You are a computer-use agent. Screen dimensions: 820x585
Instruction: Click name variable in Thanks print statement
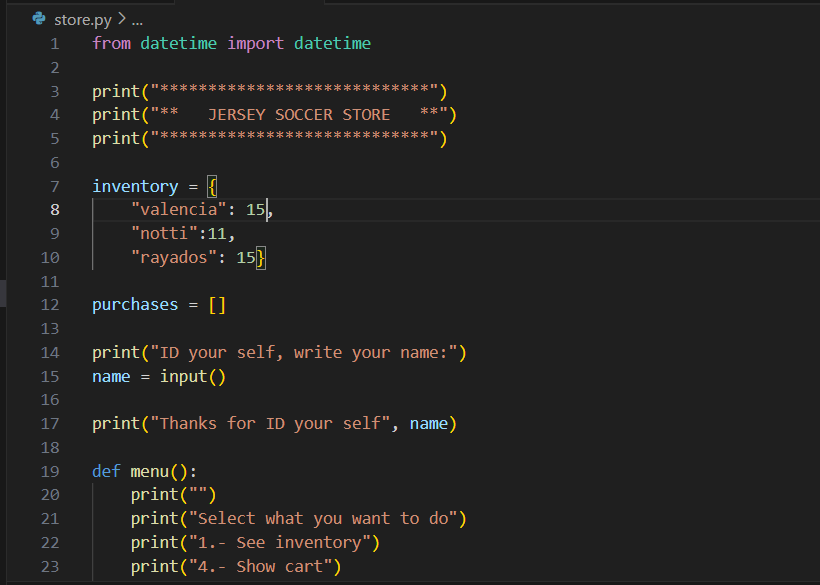428,424
